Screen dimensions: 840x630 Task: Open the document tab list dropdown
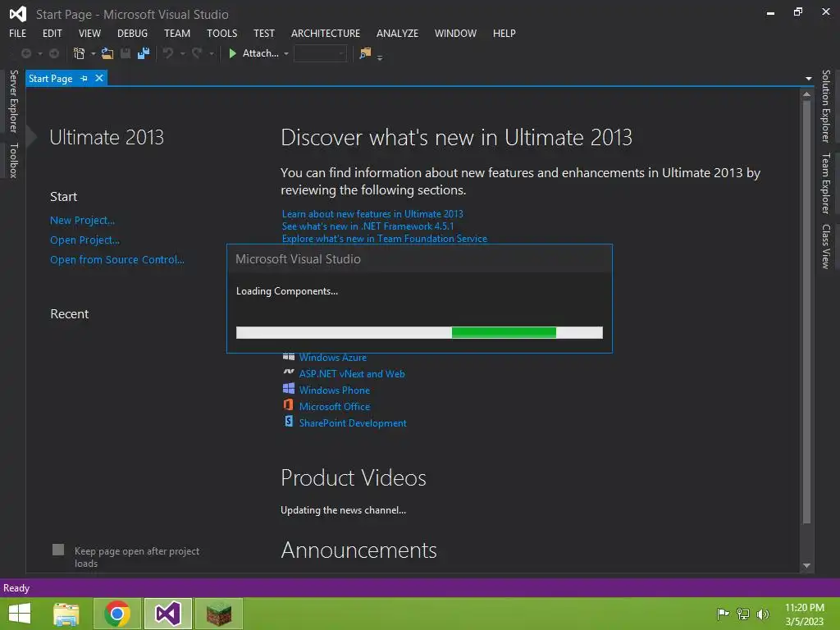[808, 79]
